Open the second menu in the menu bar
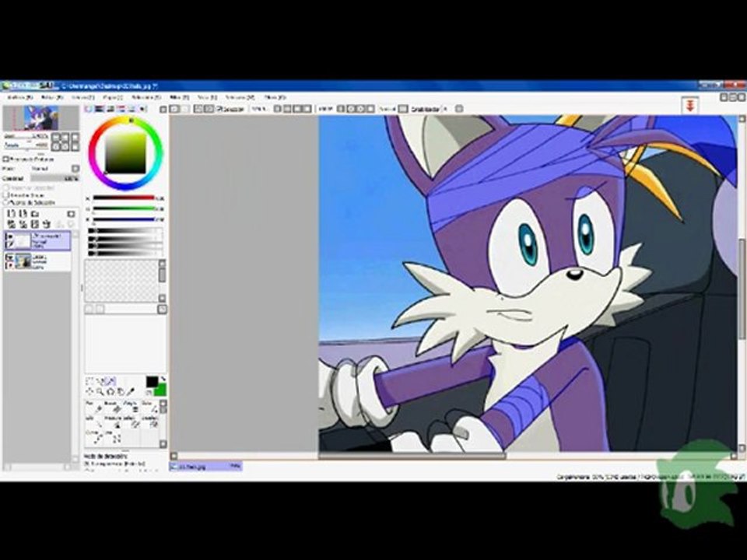747x560 pixels. (52, 97)
